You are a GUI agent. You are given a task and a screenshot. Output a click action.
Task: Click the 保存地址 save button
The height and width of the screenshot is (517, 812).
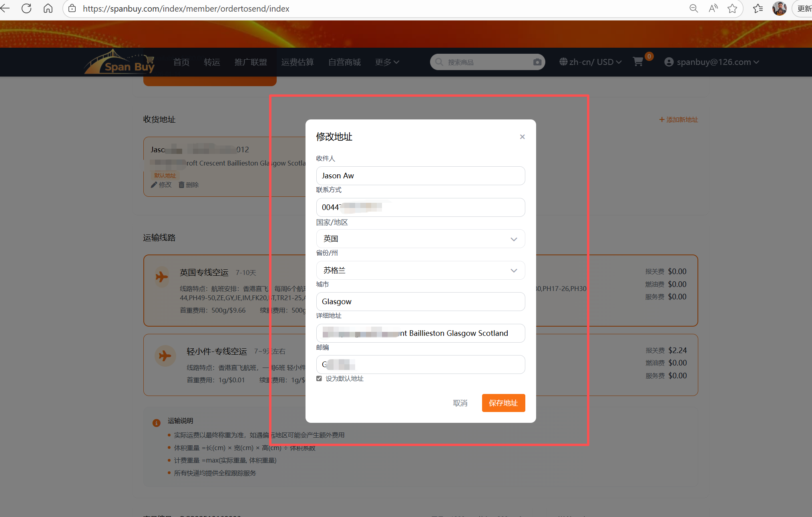pyautogui.click(x=503, y=403)
